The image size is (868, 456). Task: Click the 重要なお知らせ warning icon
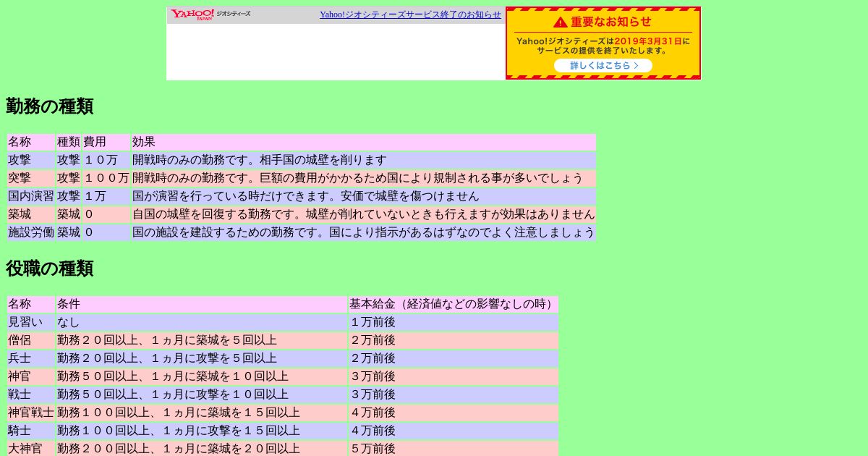point(561,22)
